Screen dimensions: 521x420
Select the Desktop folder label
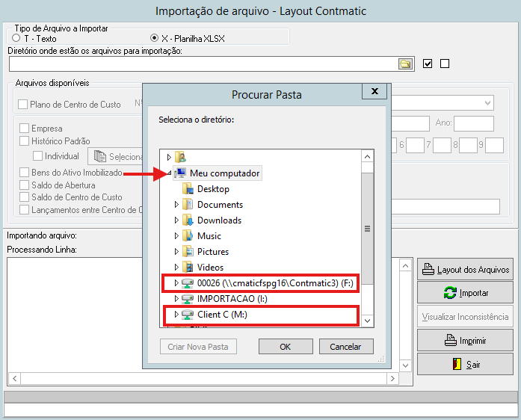213,189
